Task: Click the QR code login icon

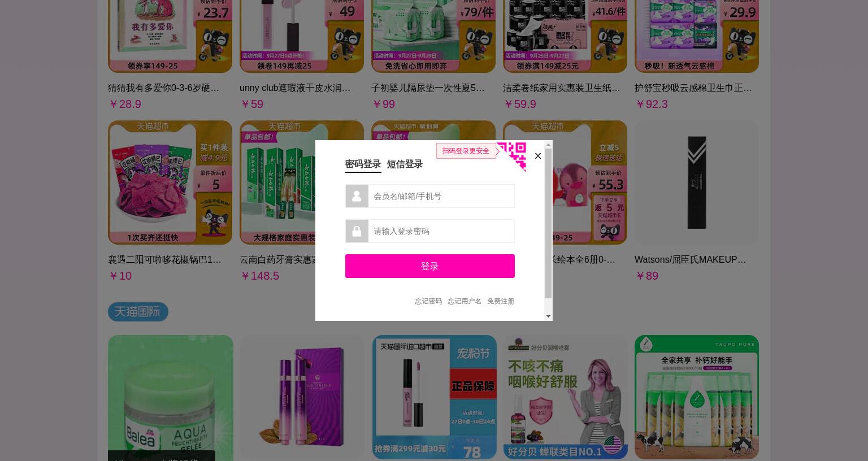Action: 512,156
